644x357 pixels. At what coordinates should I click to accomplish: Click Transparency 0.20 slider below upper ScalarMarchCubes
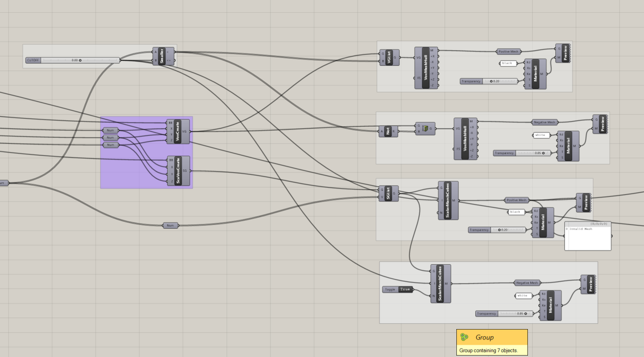click(498, 230)
